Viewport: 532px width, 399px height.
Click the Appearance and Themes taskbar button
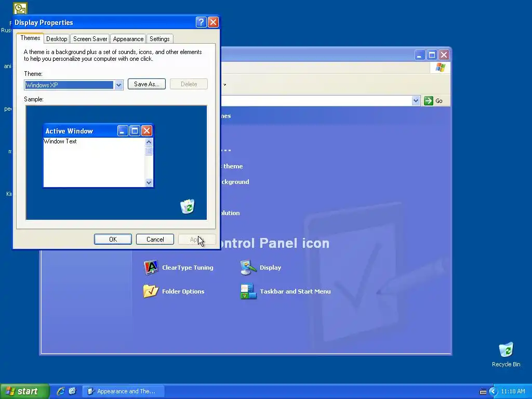point(124,391)
